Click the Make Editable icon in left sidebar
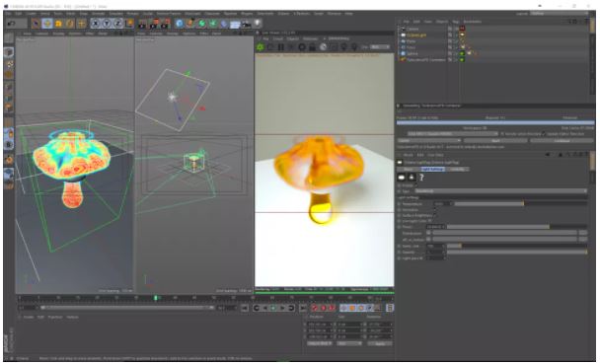This screenshot has height=364, width=600. click(x=9, y=38)
